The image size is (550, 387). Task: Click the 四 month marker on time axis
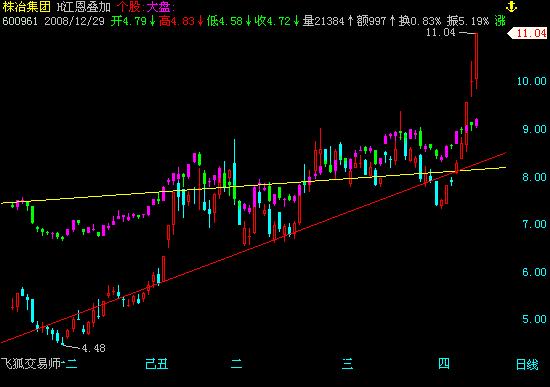point(444,363)
